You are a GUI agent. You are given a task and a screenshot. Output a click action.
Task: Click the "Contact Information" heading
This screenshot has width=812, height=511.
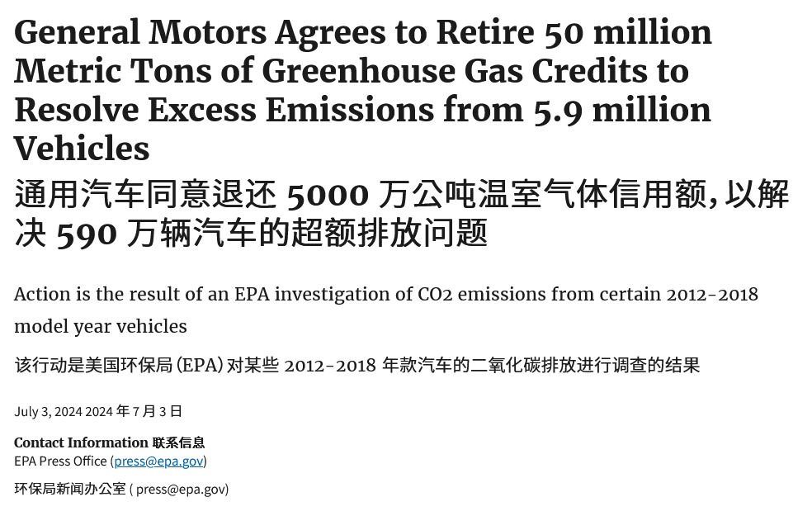pyautogui.click(x=81, y=442)
